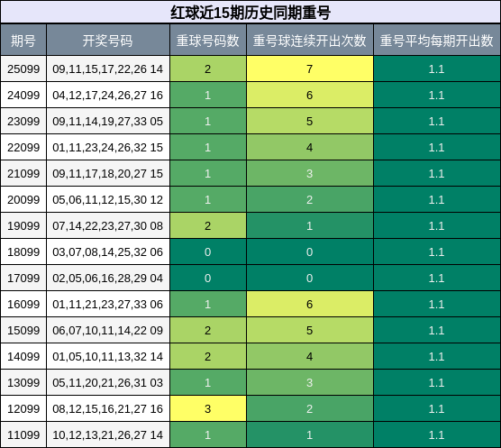Click winning numbers 04,12,17,24,26,27 16
The width and height of the screenshot is (501, 448).
(108, 96)
